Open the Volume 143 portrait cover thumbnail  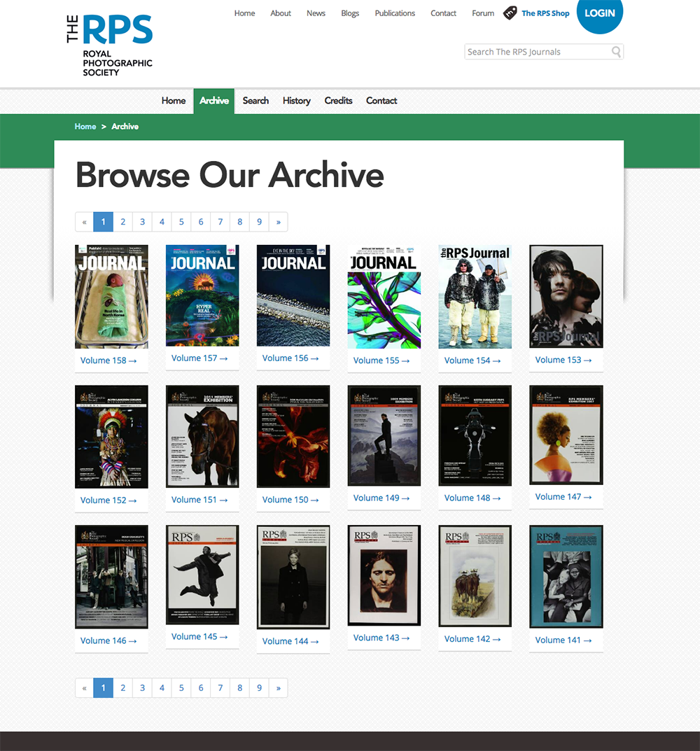[384, 575]
